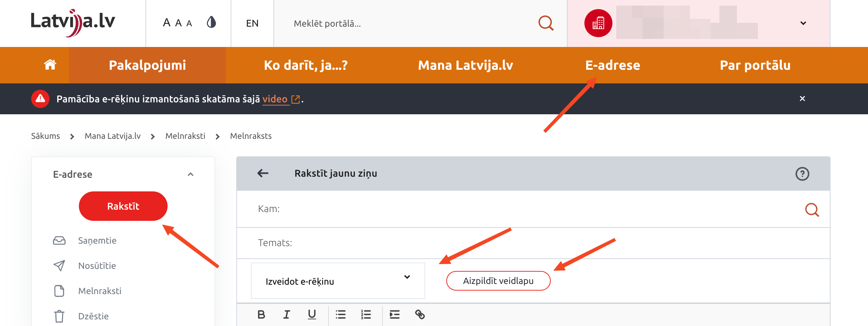
Task: Search recipients with the Kam magnifier
Action: click(812, 210)
